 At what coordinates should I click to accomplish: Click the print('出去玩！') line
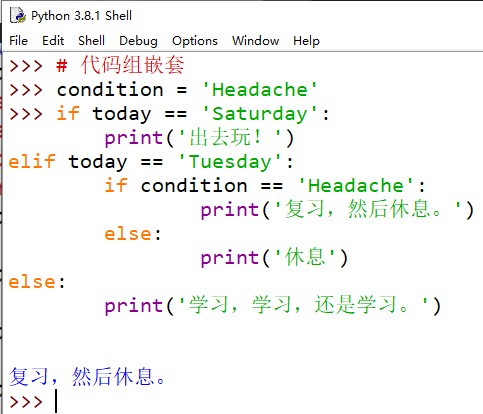coord(199,137)
